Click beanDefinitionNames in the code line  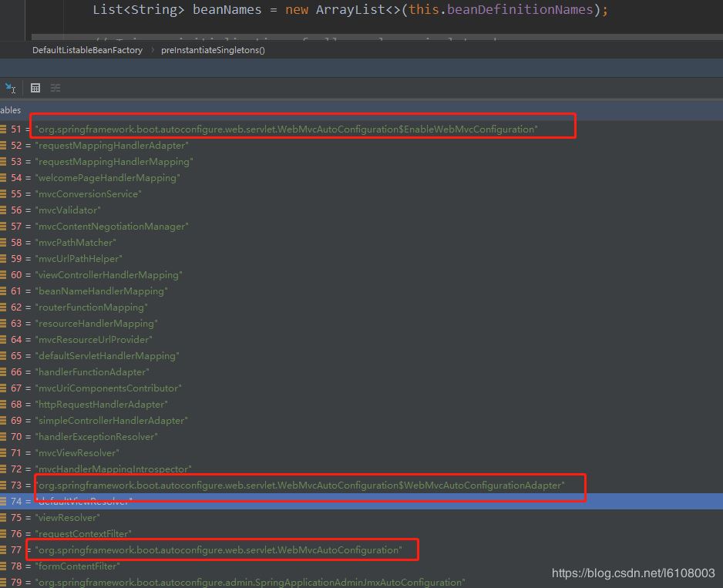point(518,9)
